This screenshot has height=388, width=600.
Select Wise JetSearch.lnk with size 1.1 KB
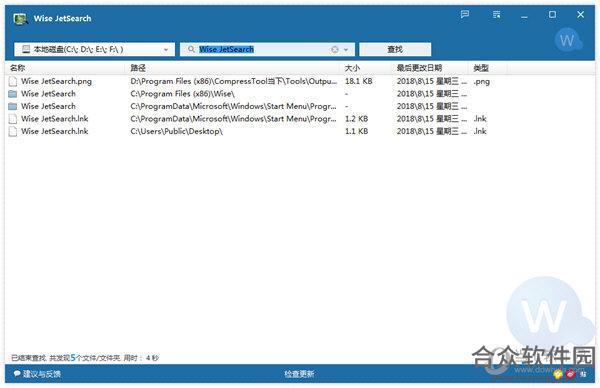(54, 131)
